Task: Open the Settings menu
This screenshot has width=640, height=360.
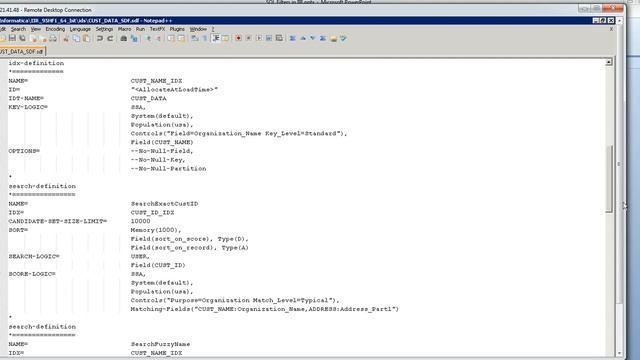Action: [x=104, y=29]
